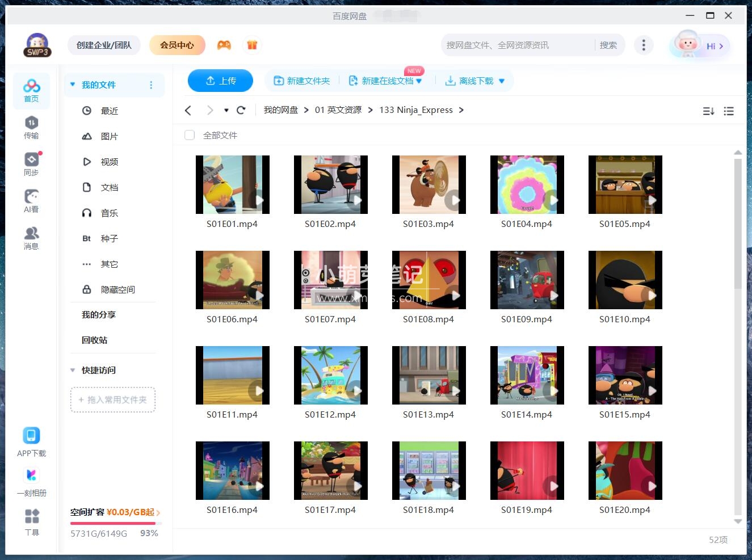The image size is (752, 560).
Task: Select the 同步 sync icon in the sidebar
Action: (31, 163)
